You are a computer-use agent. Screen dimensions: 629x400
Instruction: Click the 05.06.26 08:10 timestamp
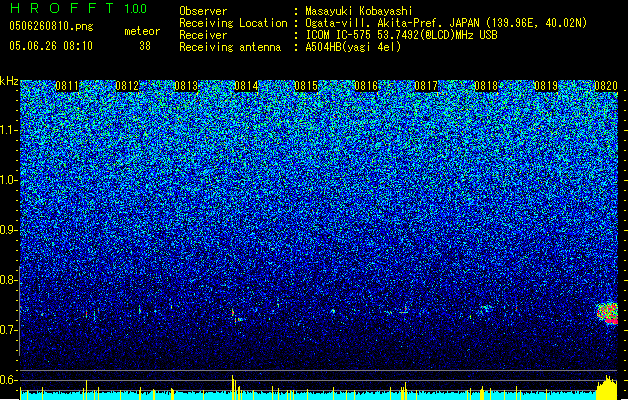51,46
